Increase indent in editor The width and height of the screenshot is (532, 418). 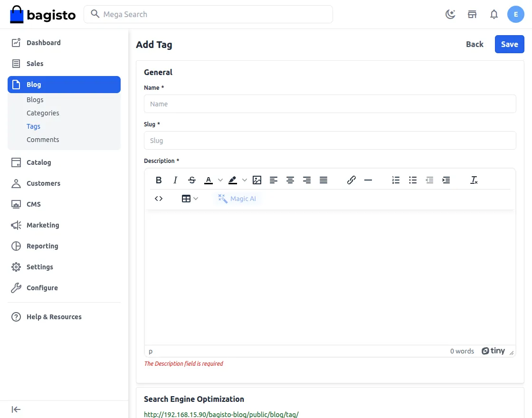click(x=446, y=180)
